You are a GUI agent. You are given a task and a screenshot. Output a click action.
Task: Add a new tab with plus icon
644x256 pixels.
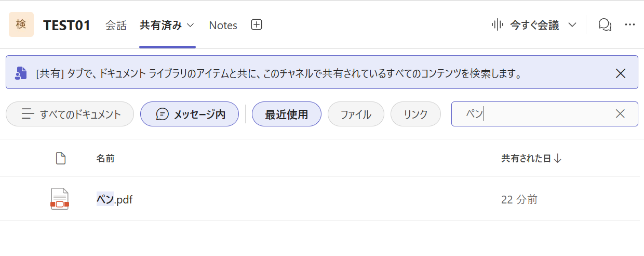[257, 24]
